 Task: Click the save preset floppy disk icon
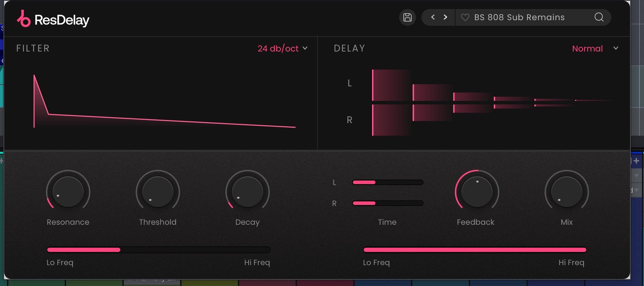coord(407,17)
